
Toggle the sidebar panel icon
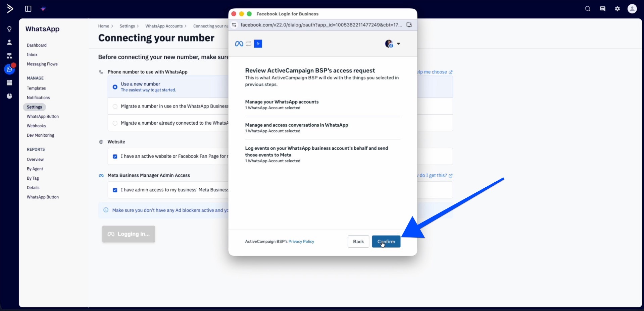pyautogui.click(x=28, y=9)
